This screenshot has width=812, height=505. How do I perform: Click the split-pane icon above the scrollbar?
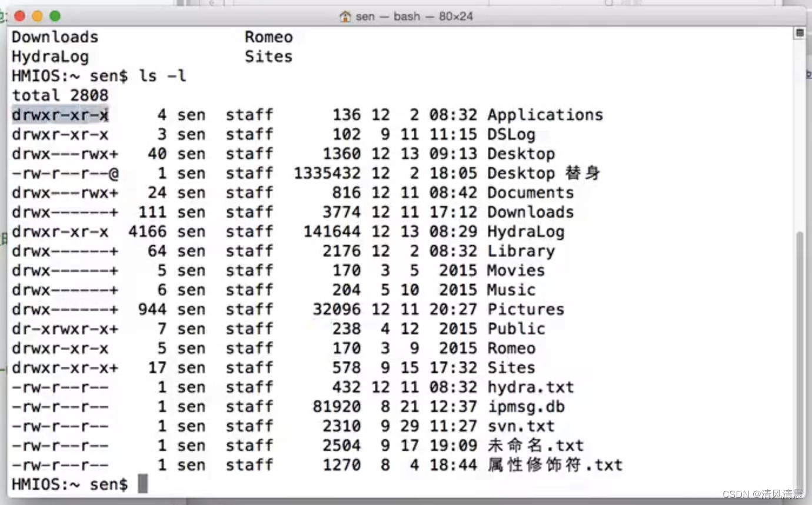[800, 33]
